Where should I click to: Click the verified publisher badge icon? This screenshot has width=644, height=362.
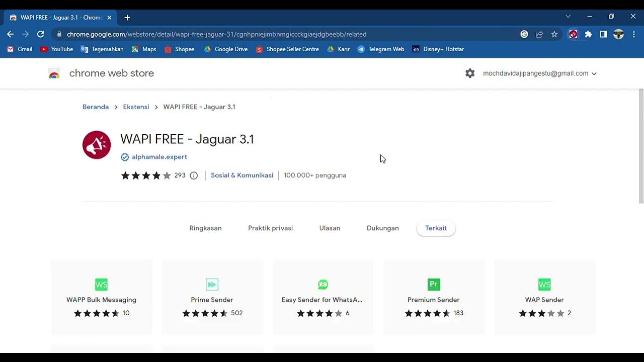coord(125,157)
